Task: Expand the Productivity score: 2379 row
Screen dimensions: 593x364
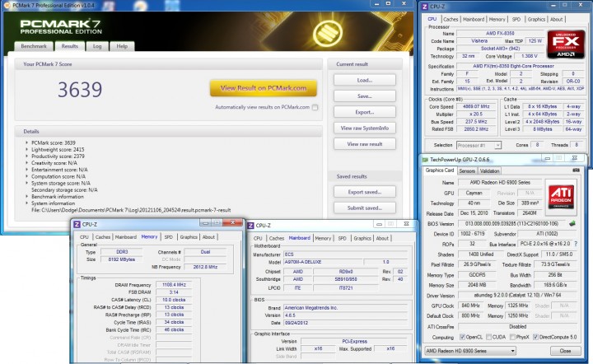Action: (x=27, y=156)
